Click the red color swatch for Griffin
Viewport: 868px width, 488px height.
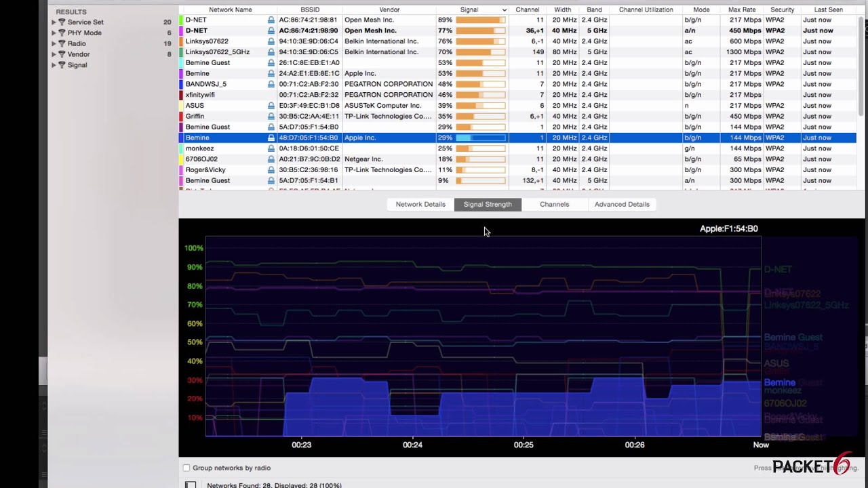point(181,117)
